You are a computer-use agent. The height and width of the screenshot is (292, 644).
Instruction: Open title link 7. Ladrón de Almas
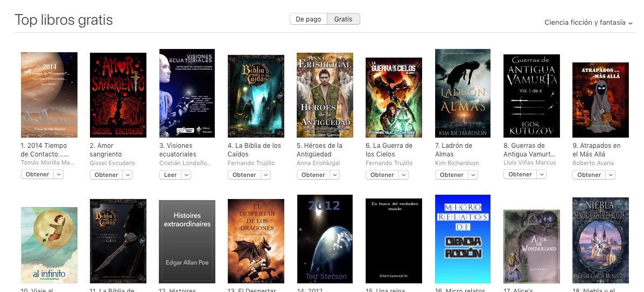453,149
